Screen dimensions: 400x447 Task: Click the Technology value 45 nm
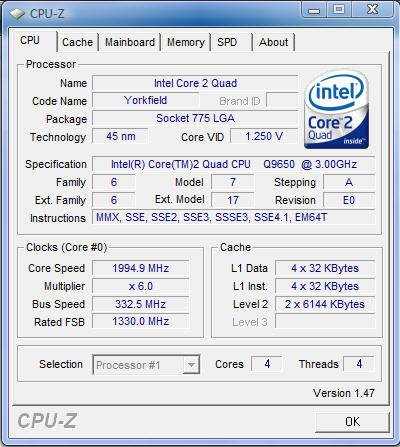pos(120,136)
